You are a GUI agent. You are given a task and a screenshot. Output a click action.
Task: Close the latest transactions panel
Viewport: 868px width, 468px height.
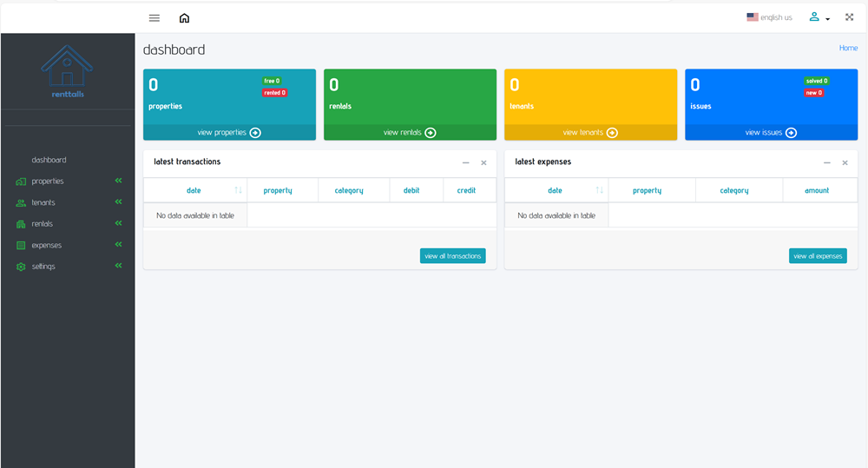(x=483, y=162)
